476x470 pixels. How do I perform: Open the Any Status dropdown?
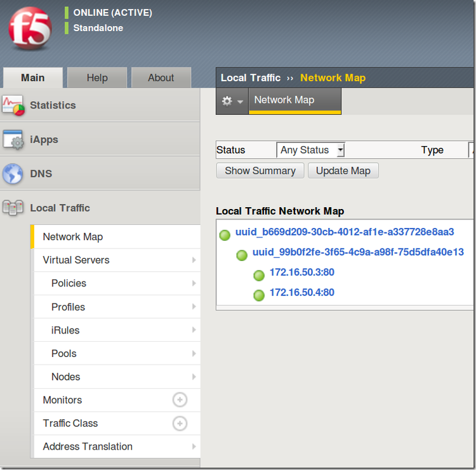[310, 150]
